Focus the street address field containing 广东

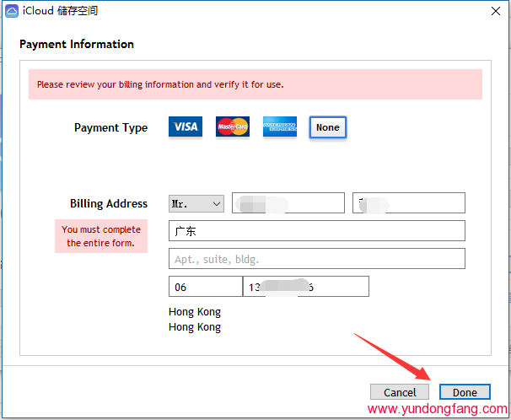(317, 231)
